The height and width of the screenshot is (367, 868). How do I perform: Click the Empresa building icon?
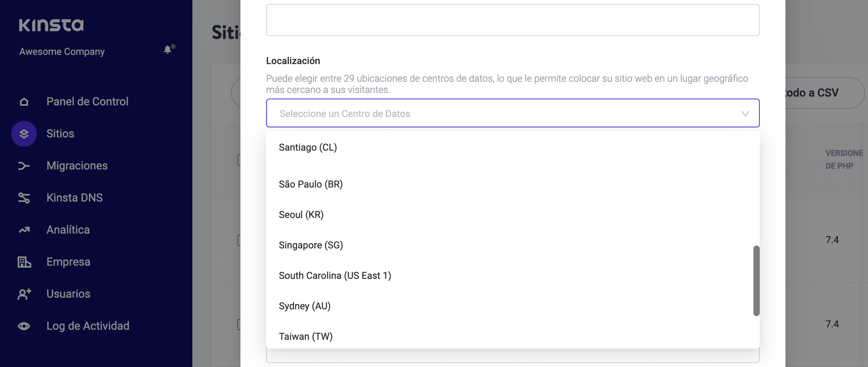24,262
